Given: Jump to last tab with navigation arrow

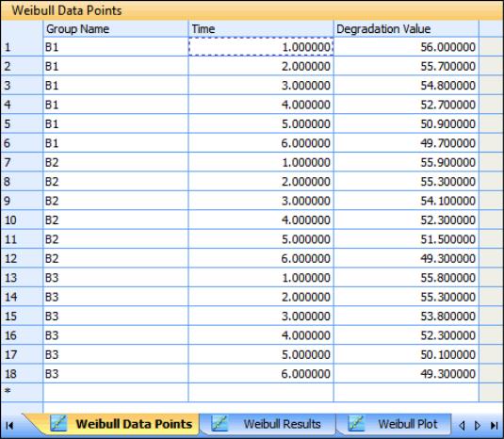Looking at the screenshot, I should 495,426.
